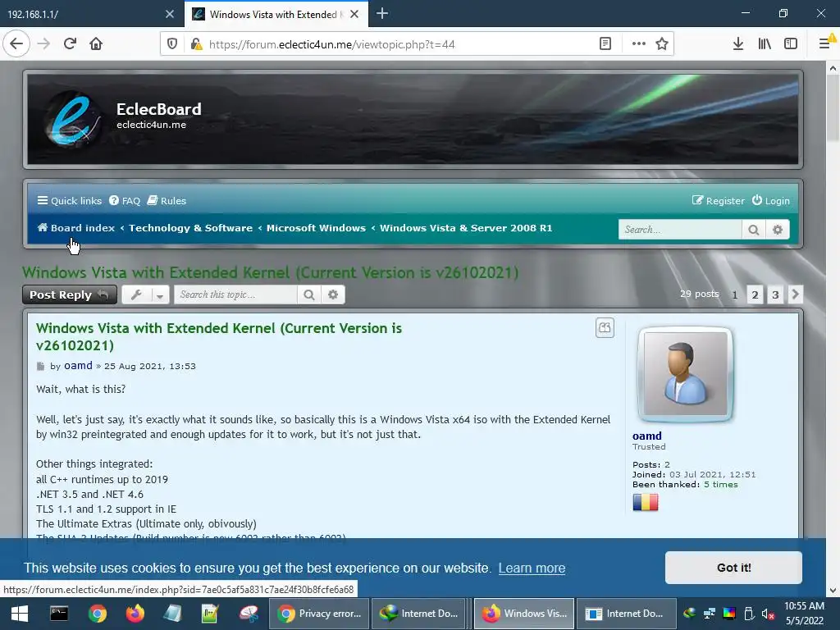Screen dimensions: 840x630
Task: Show the sidebar via toolbar icon
Action: 791,44
